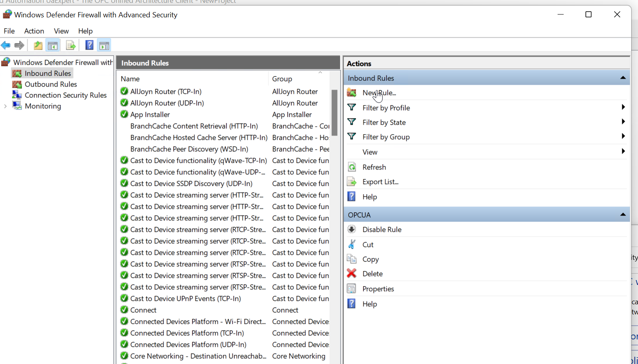Click the Back arrow toolbar icon
The width and height of the screenshot is (638, 364).
pyautogui.click(x=6, y=45)
